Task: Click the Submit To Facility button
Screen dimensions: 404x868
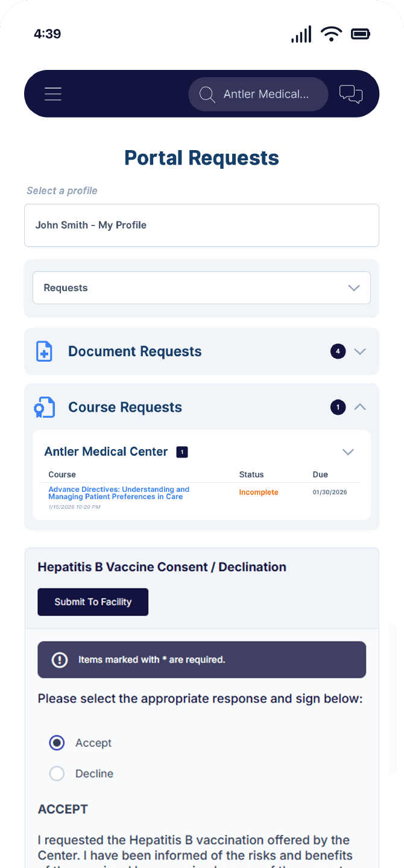Action: click(x=93, y=602)
